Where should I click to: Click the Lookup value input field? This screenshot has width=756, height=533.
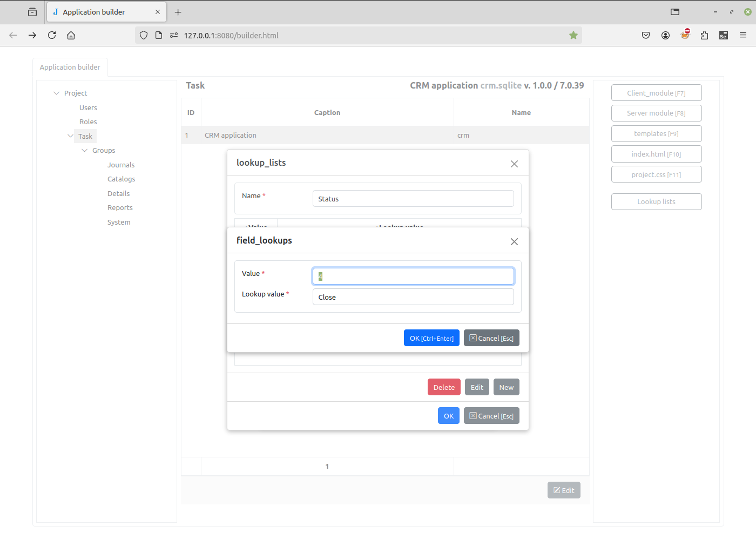pyautogui.click(x=413, y=297)
